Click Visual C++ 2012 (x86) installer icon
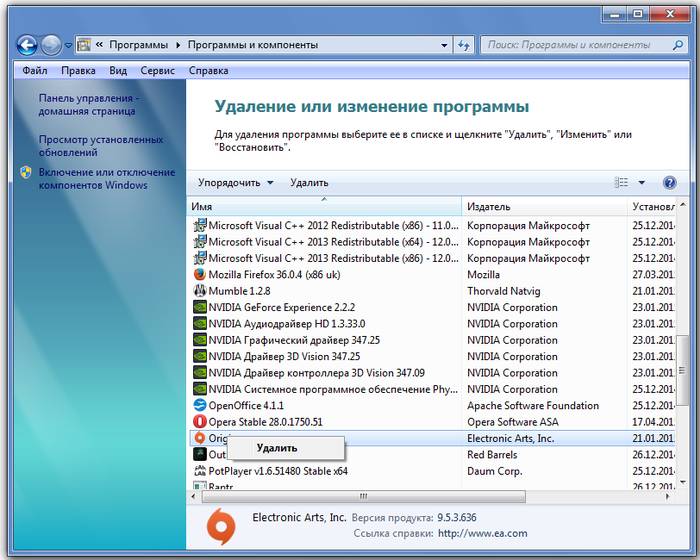The image size is (700, 560). pos(200,225)
